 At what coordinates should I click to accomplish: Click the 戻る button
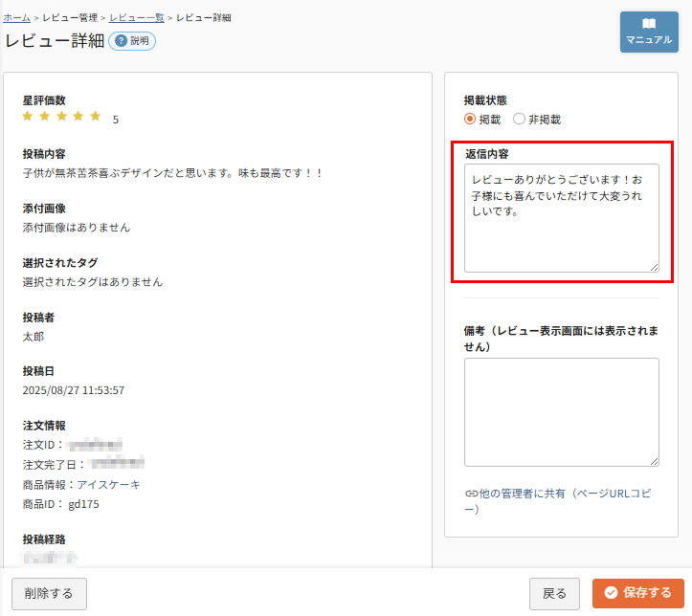(554, 593)
